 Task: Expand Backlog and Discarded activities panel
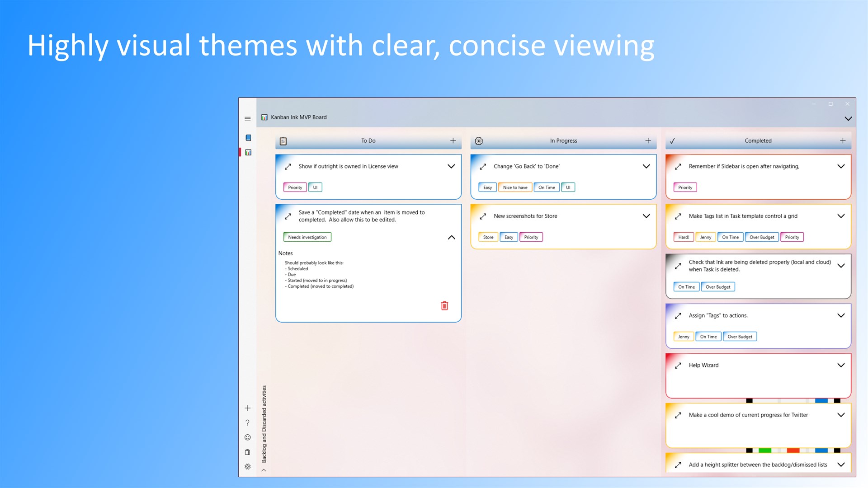point(264,470)
